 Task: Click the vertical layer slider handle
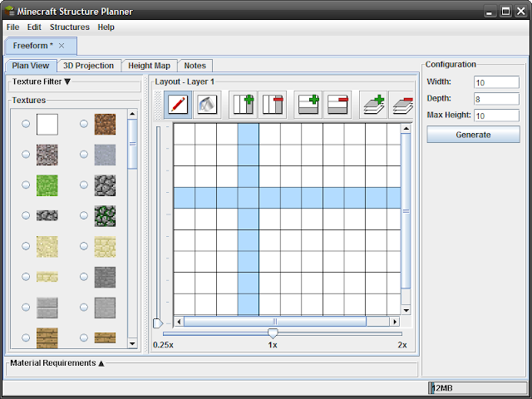pyautogui.click(x=158, y=323)
